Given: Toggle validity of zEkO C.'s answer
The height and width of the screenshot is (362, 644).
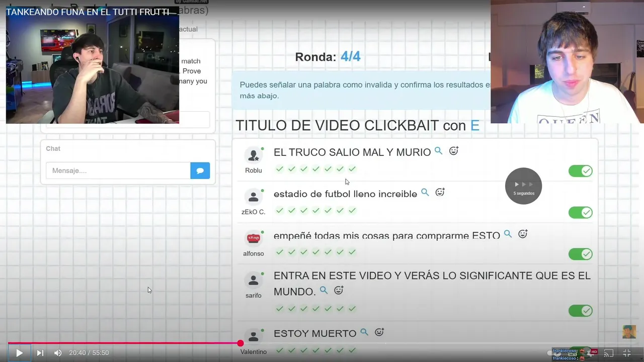Looking at the screenshot, I should pyautogui.click(x=581, y=213).
